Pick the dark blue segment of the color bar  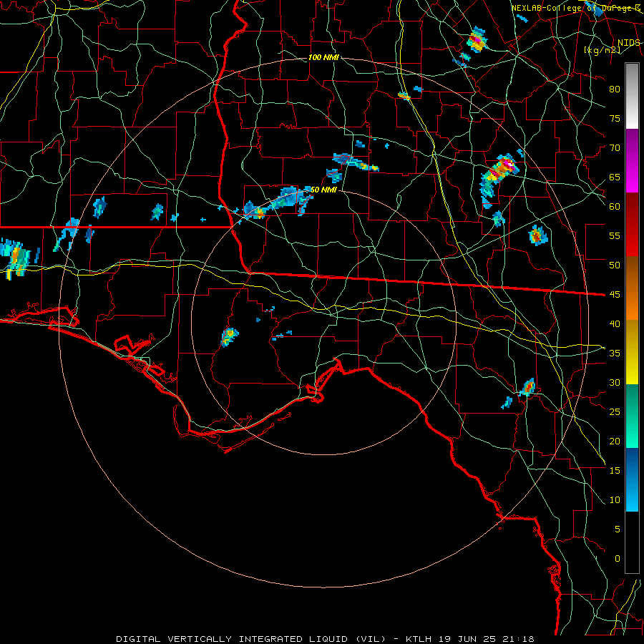click(x=632, y=479)
